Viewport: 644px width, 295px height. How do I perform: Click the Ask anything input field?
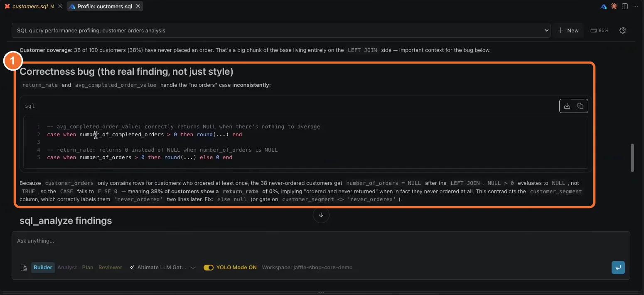[x=321, y=241]
